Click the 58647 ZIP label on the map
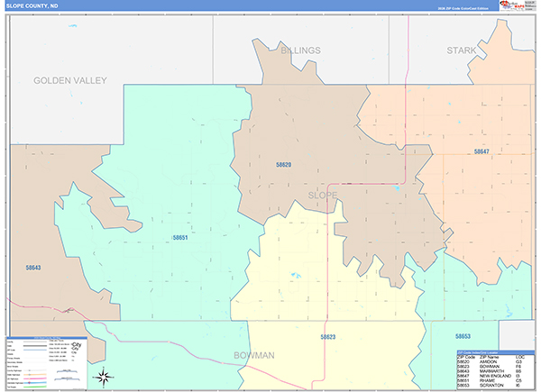 coord(481,151)
